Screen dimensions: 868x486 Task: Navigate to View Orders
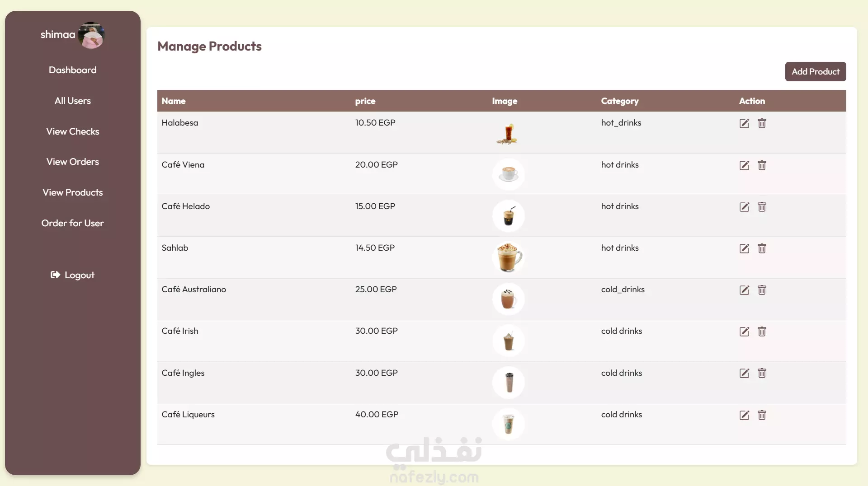click(72, 162)
